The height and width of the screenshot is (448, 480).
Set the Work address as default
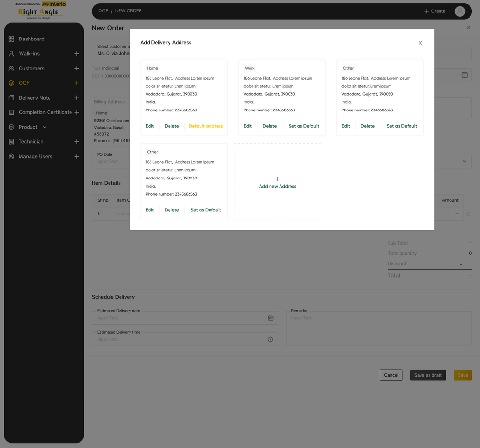click(x=304, y=126)
